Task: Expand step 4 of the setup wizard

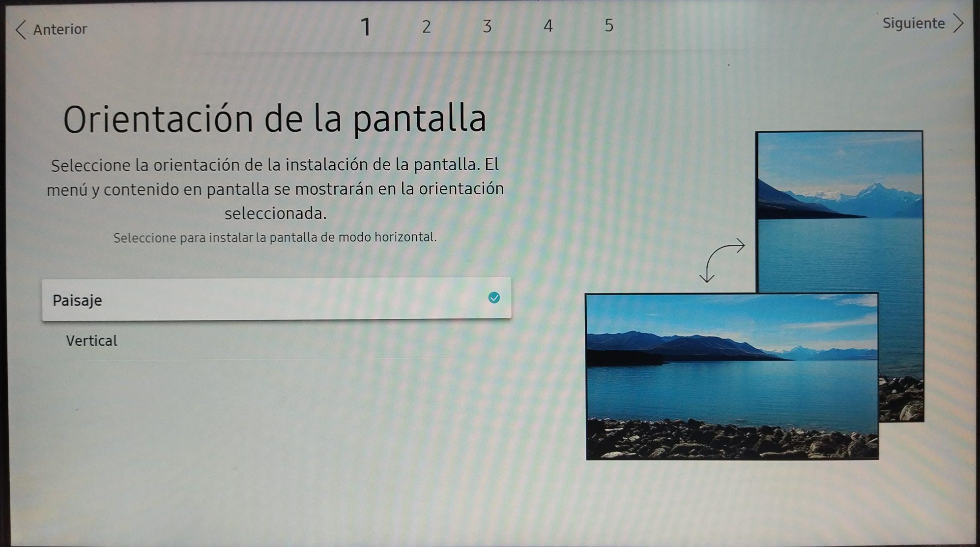Action: pos(548,26)
